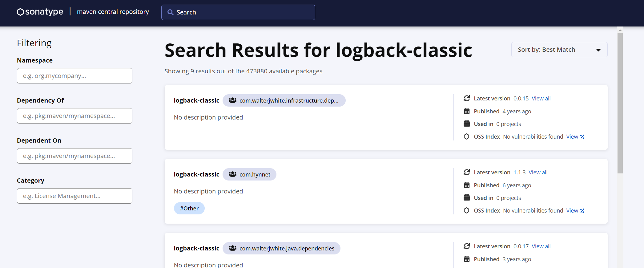
Task: Click the box icon next to Used in for the first result
Action: pyautogui.click(x=467, y=124)
